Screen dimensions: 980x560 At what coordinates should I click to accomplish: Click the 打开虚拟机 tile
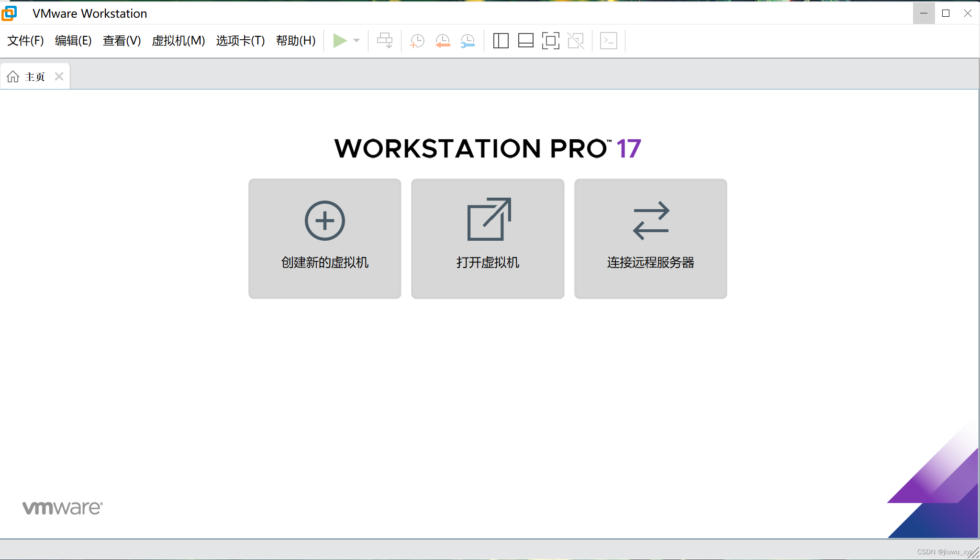[x=488, y=239]
